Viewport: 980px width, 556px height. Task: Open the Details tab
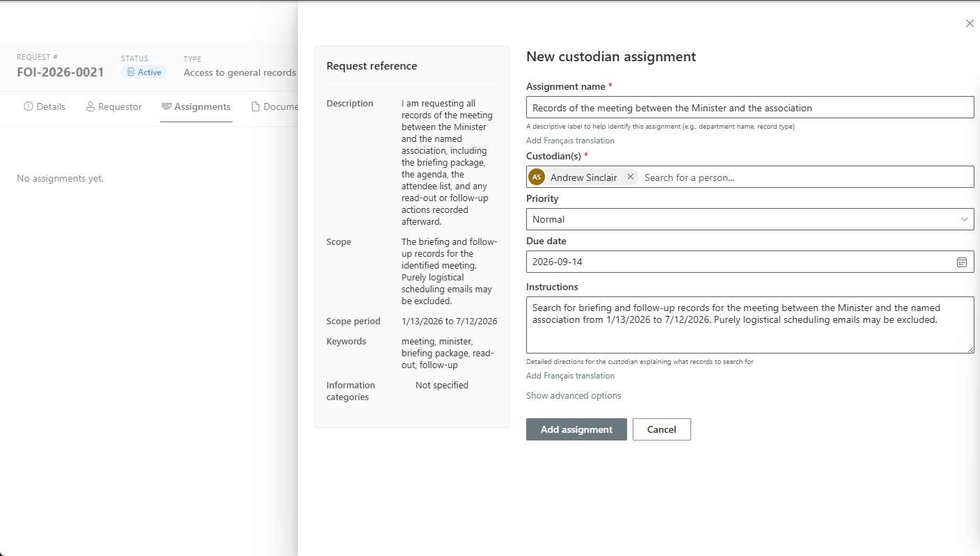(45, 106)
